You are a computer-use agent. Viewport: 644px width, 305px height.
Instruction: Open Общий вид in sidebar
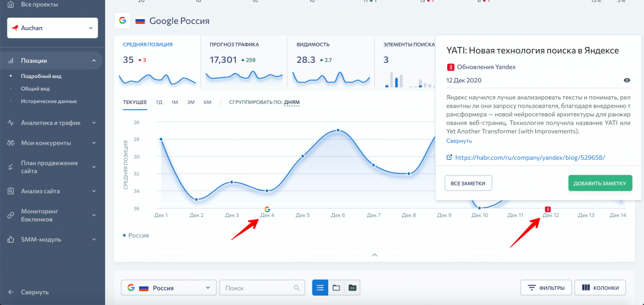[x=35, y=89]
